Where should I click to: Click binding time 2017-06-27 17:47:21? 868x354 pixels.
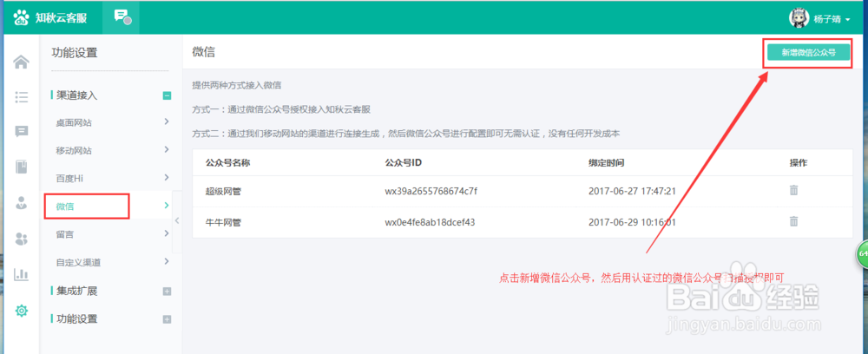(633, 192)
